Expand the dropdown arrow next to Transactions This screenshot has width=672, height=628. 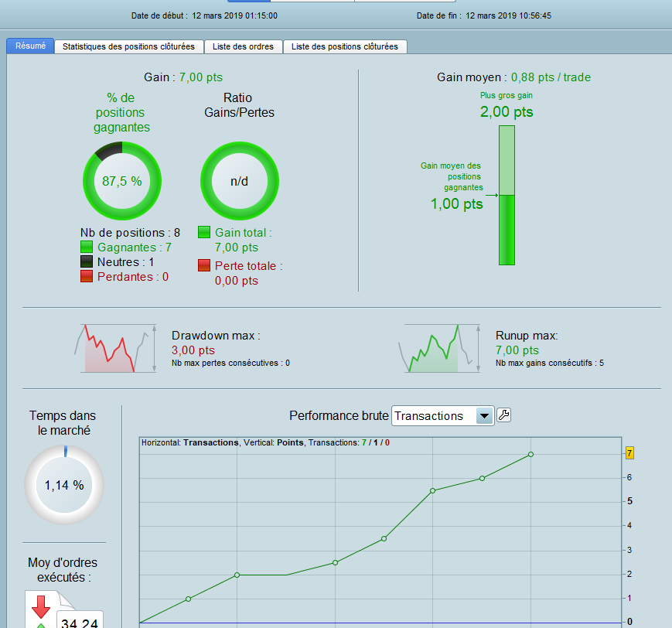tap(484, 416)
